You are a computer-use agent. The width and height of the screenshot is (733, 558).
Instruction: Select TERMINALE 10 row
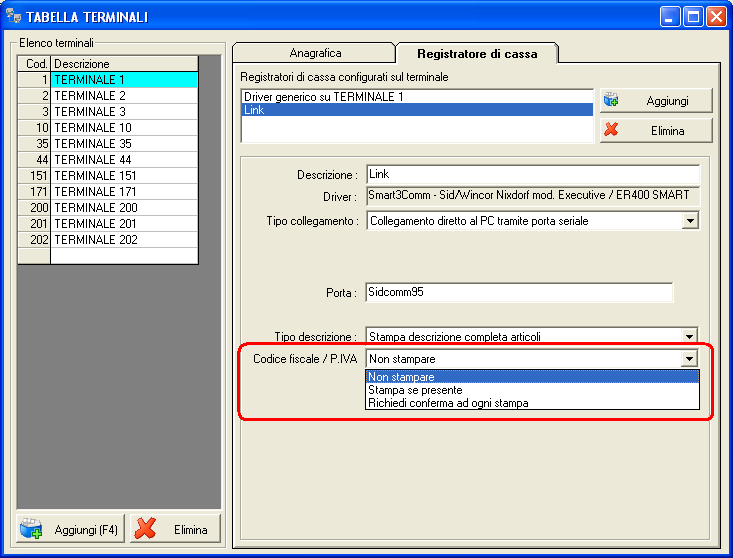pos(124,128)
